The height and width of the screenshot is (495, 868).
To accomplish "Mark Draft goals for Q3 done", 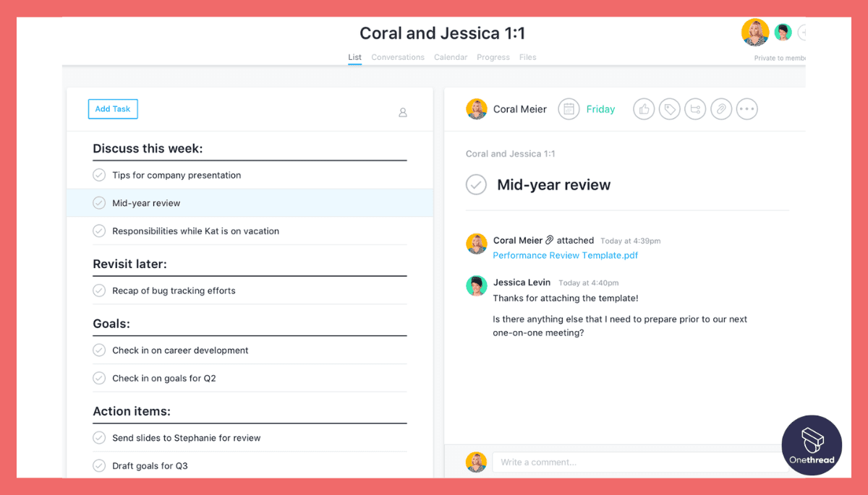I will pos(99,465).
